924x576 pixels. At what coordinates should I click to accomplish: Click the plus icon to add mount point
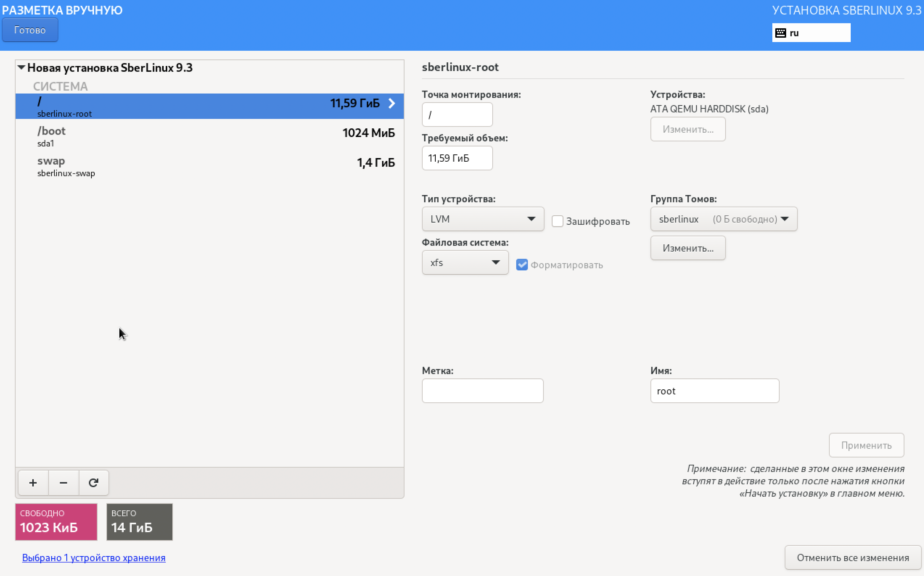[x=33, y=483]
